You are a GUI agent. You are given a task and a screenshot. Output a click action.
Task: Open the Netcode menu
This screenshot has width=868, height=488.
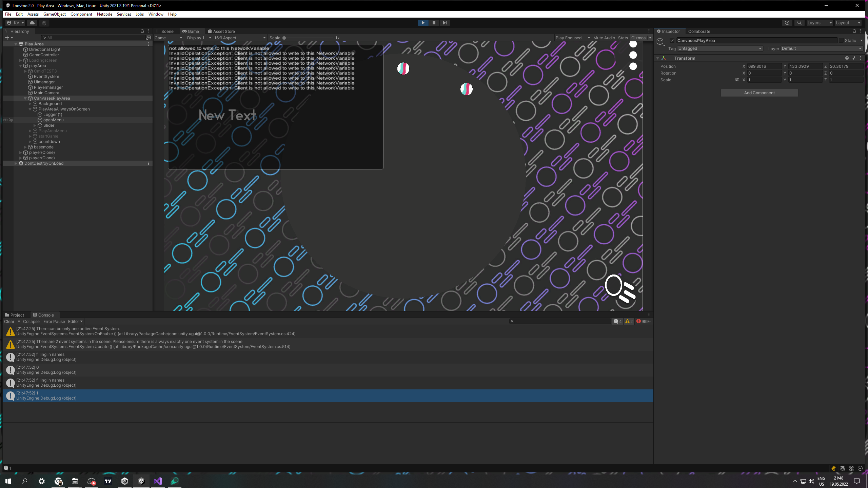pos(104,14)
